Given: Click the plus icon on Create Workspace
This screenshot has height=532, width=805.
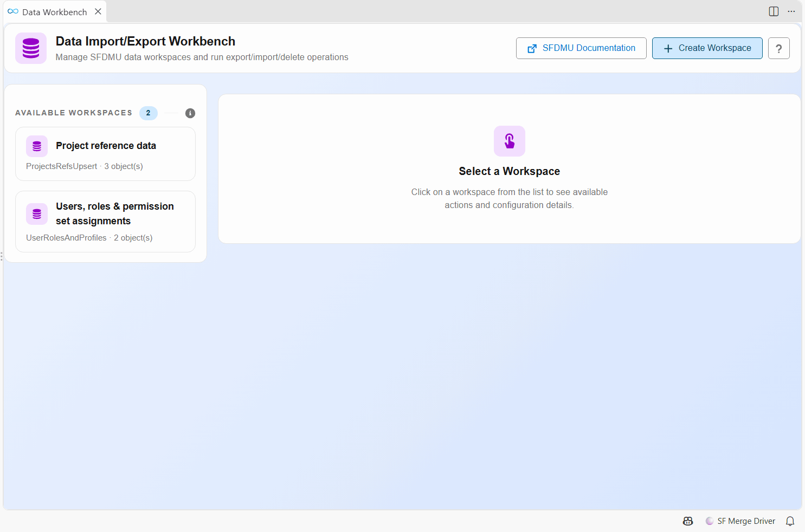Looking at the screenshot, I should [668, 48].
